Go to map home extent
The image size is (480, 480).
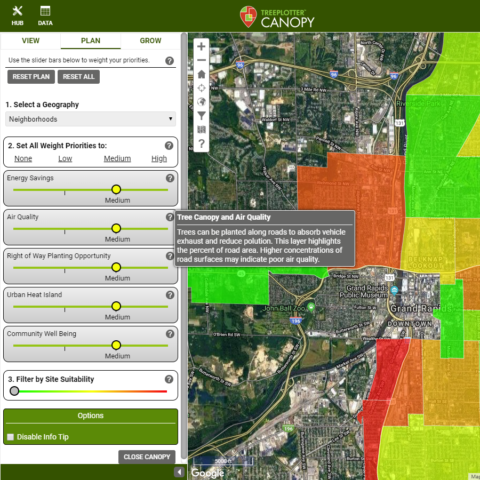pyautogui.click(x=201, y=74)
